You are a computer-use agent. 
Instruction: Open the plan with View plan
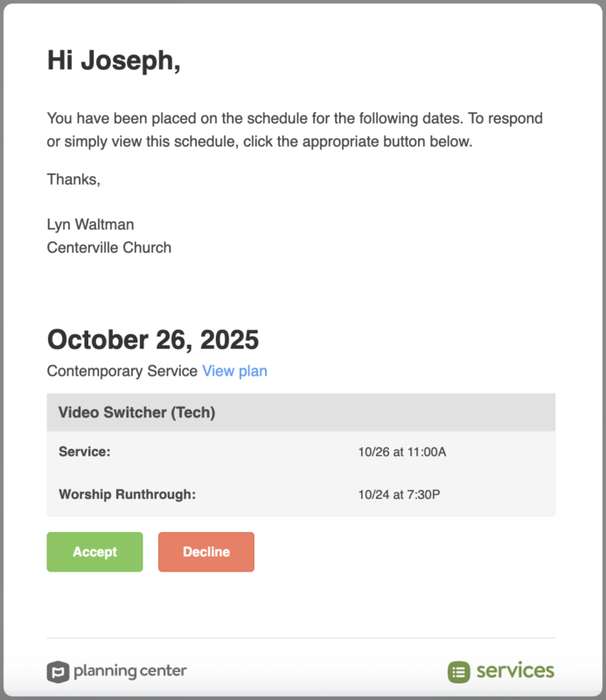pos(234,371)
